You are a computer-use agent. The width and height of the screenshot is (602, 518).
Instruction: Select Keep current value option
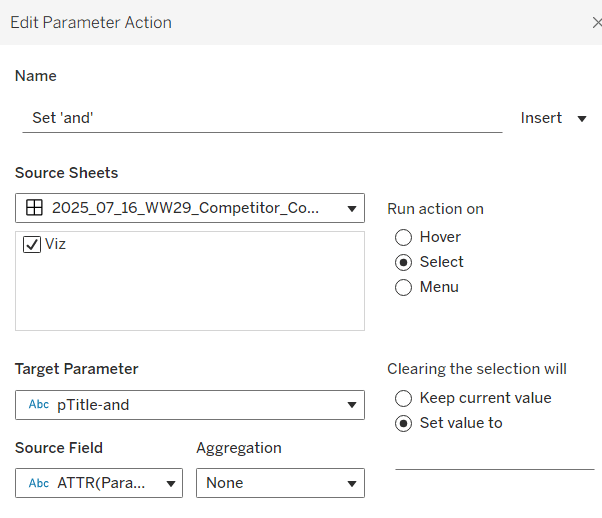(x=404, y=398)
